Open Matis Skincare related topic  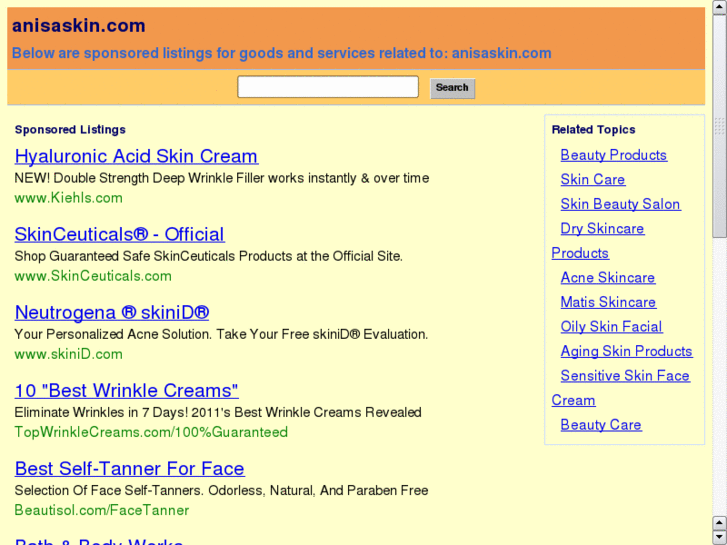[608, 302]
